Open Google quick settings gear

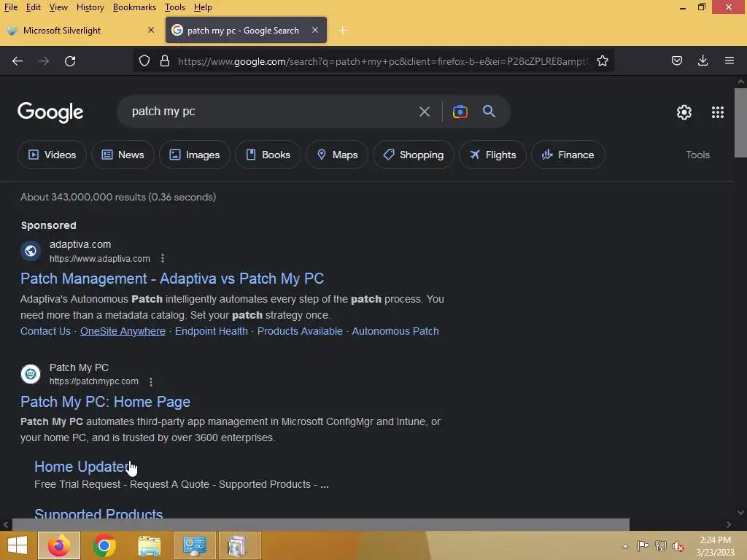click(684, 112)
